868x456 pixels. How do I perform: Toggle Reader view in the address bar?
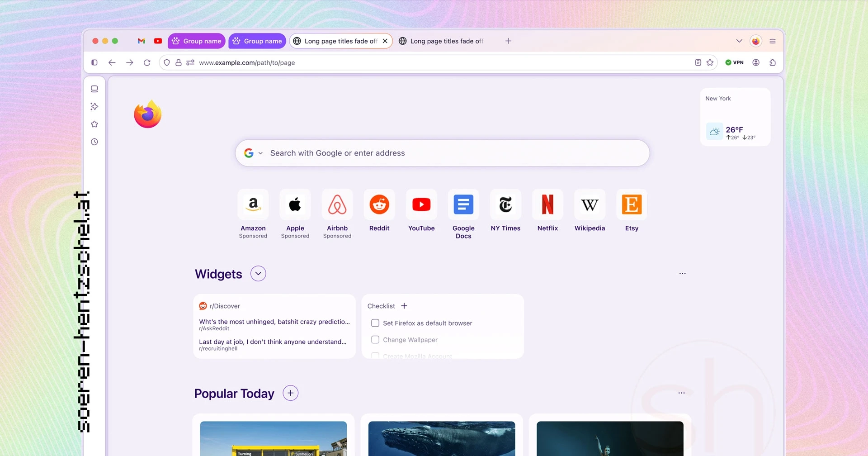point(698,62)
